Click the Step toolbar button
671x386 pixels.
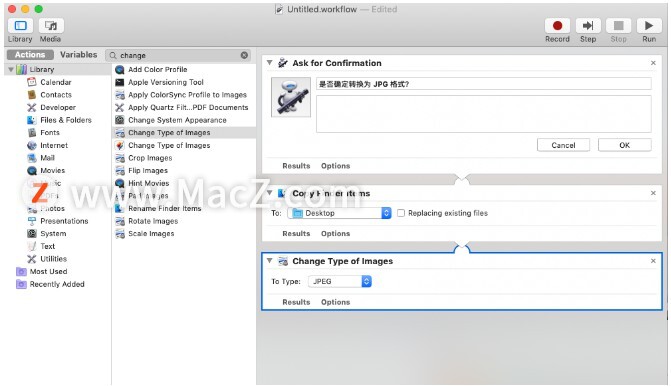pos(588,26)
